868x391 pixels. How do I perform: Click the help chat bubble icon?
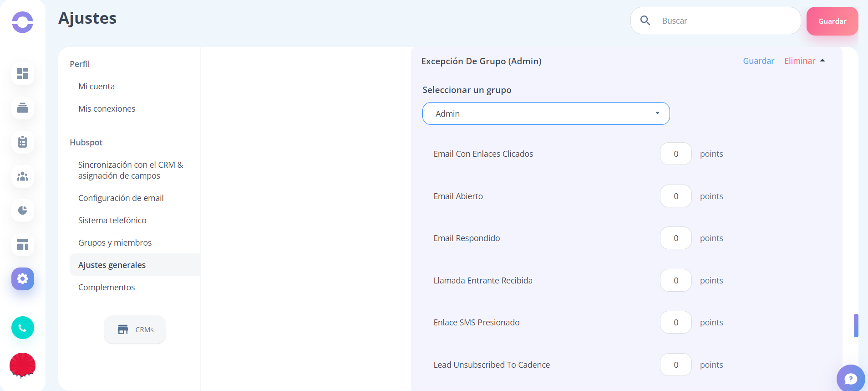pyautogui.click(x=850, y=378)
